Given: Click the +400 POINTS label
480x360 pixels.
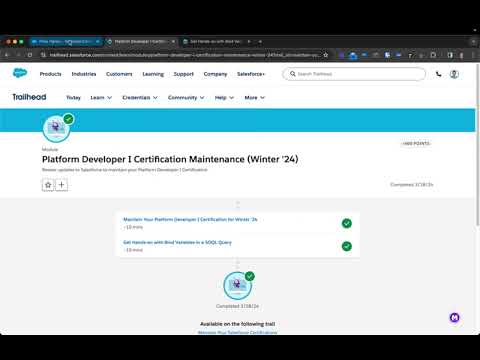Looking at the screenshot, I should [x=416, y=143].
